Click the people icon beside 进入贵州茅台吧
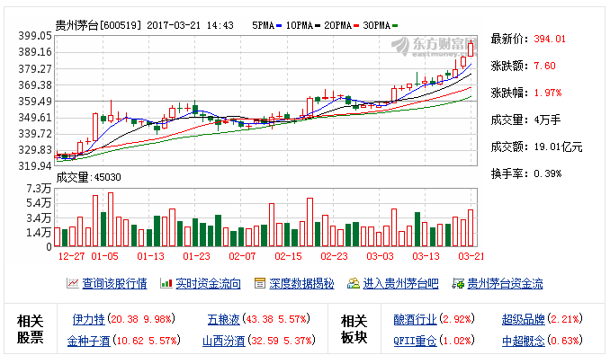The image size is (610, 364). 354,283
